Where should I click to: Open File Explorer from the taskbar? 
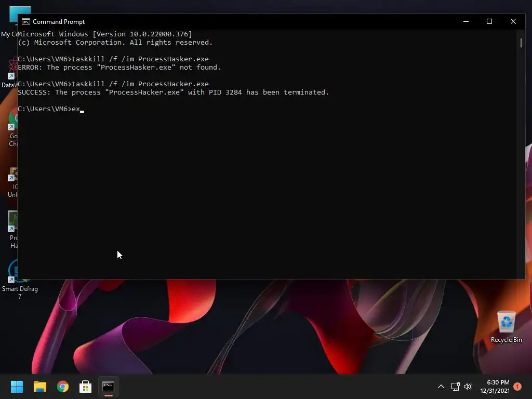[39, 387]
